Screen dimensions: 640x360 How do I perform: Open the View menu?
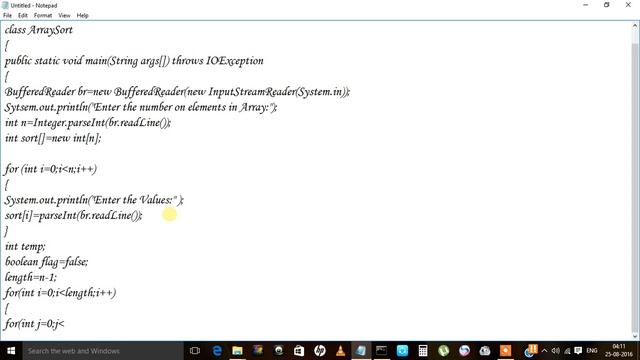coord(64,16)
